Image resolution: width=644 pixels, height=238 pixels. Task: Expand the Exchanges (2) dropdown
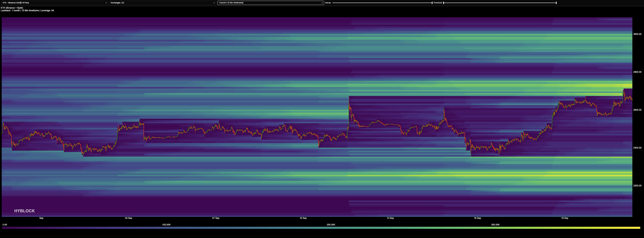pyautogui.click(x=163, y=3)
